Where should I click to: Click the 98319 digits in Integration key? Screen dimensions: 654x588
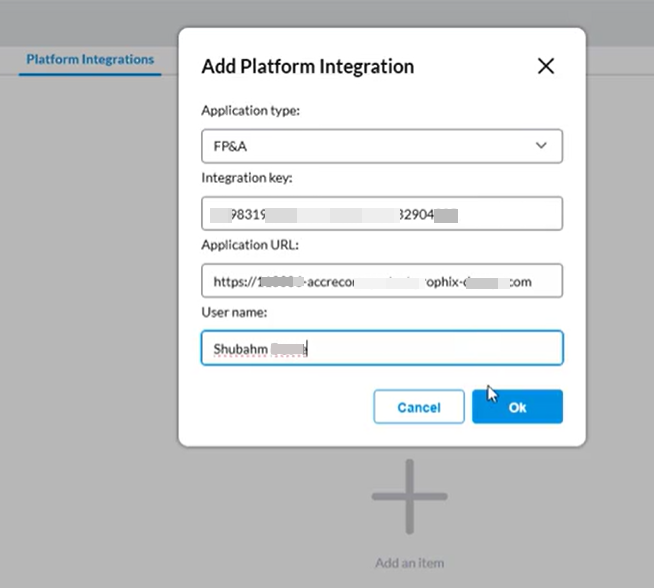coord(249,214)
